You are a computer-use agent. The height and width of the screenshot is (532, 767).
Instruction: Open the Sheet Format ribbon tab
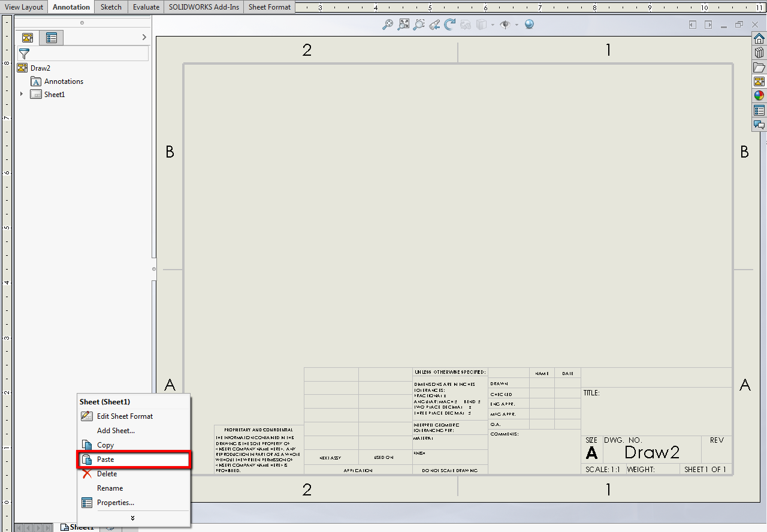click(270, 7)
